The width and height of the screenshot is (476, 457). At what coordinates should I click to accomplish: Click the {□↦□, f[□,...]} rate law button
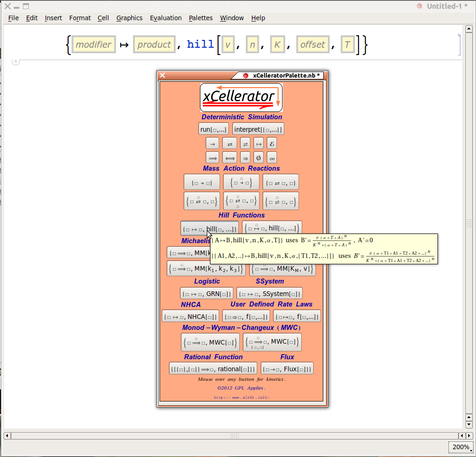click(297, 316)
